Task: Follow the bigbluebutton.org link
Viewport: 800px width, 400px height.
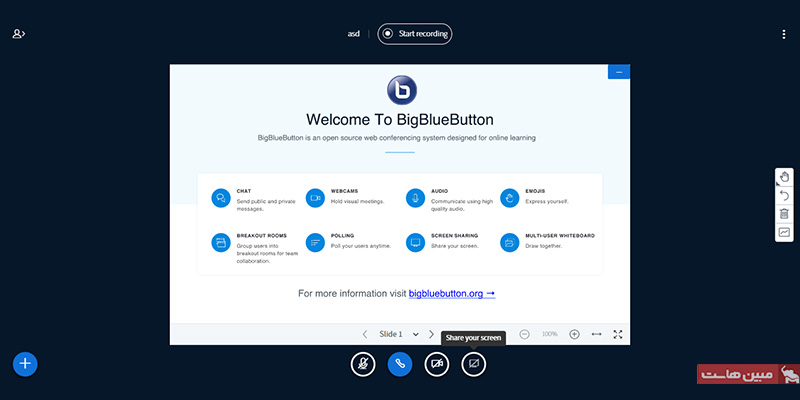Action: tap(452, 294)
